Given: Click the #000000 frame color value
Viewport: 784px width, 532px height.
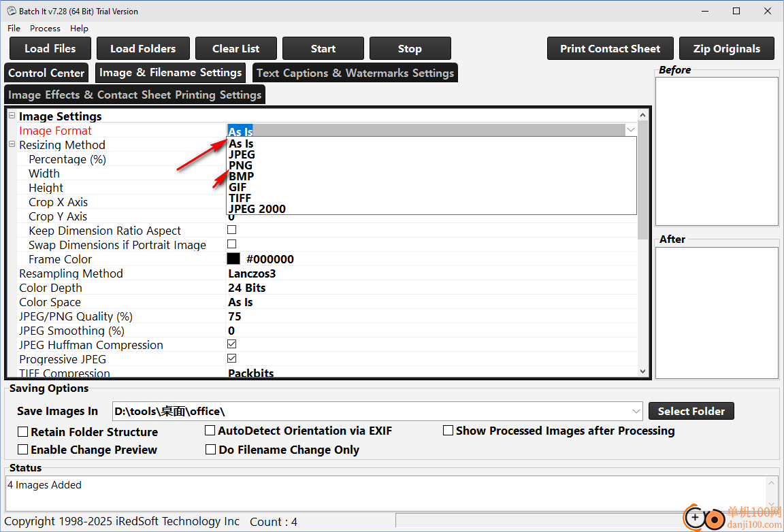Looking at the screenshot, I should [270, 259].
